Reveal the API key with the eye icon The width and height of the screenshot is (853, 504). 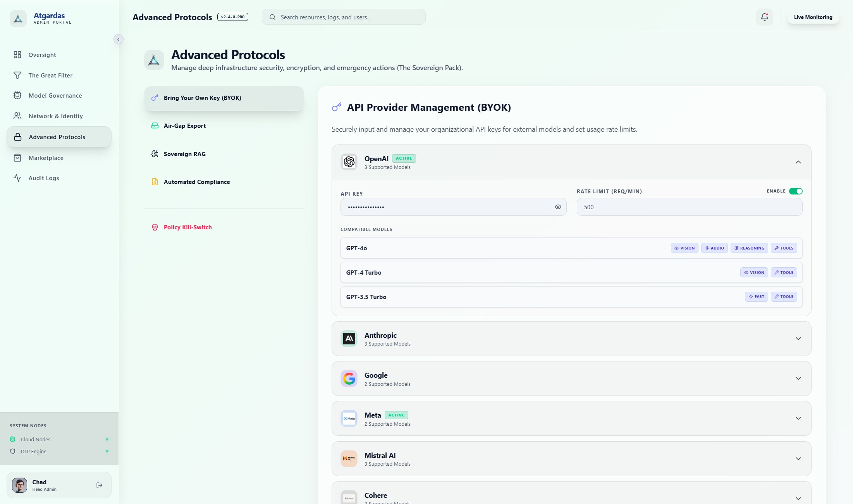coord(558,207)
